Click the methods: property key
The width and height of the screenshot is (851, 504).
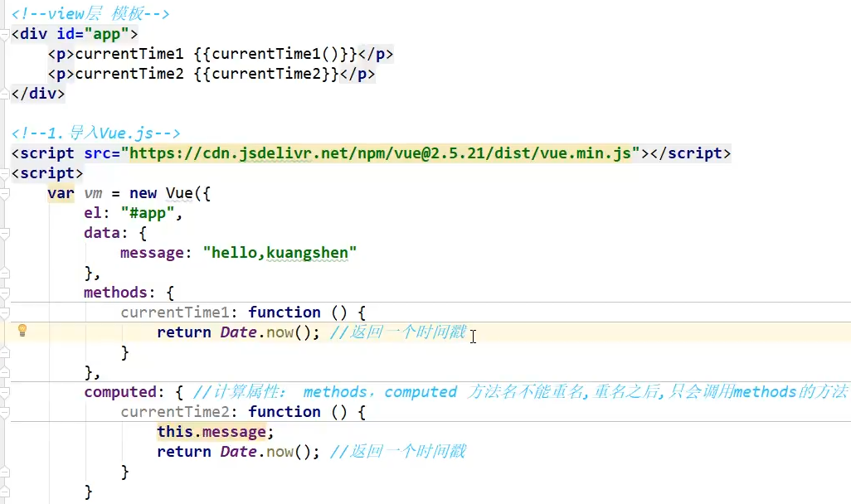click(119, 293)
